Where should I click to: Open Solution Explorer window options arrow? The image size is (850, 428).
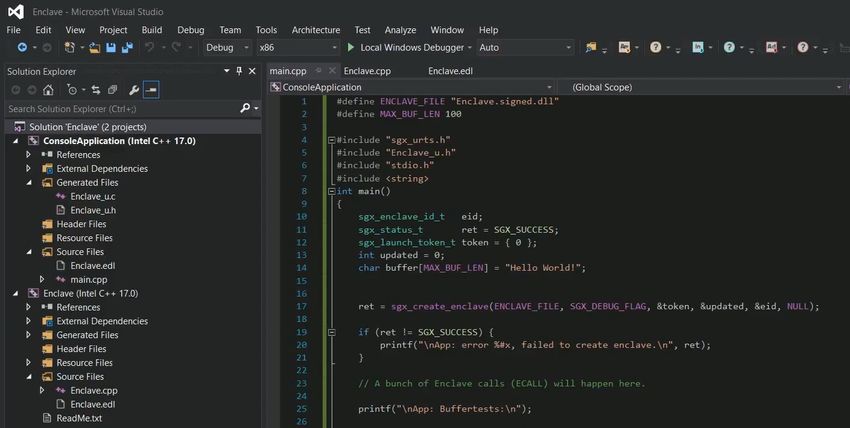227,71
